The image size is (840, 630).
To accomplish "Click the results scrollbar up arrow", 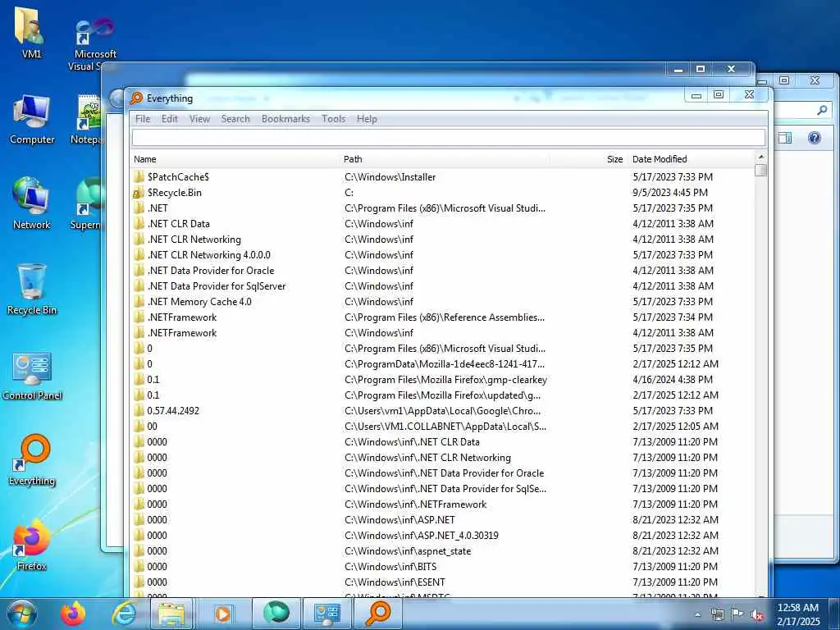I will 760,157.
